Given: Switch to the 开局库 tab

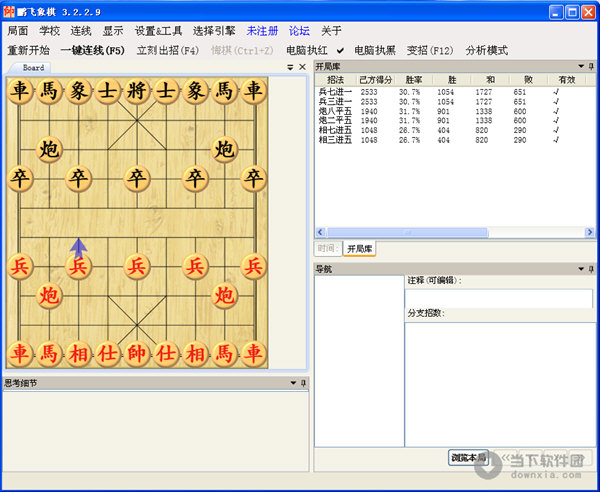Looking at the screenshot, I should coord(360,248).
